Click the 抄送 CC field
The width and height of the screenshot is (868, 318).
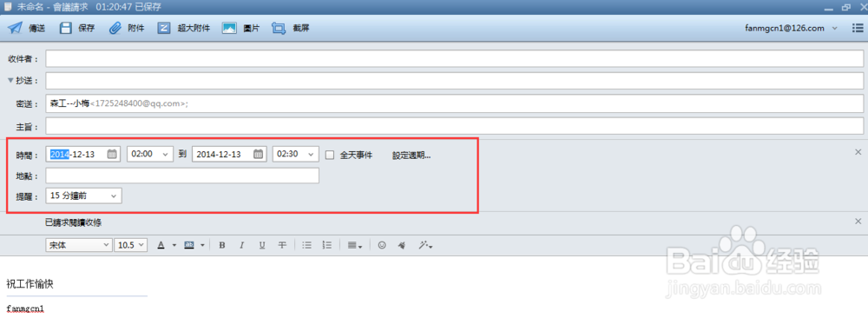[x=455, y=81]
